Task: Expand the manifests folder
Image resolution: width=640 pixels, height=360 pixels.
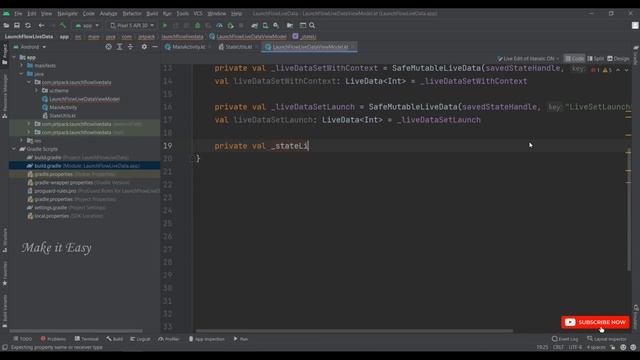Action: pos(22,66)
